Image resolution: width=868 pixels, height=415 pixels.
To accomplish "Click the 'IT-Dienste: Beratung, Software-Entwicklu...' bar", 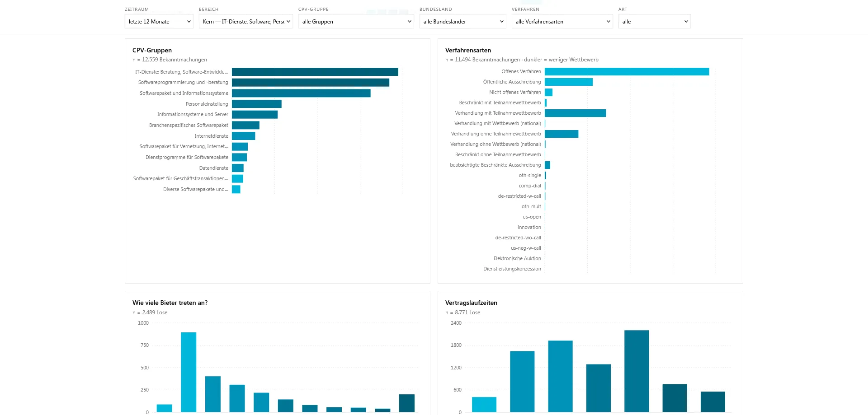I will pos(315,72).
